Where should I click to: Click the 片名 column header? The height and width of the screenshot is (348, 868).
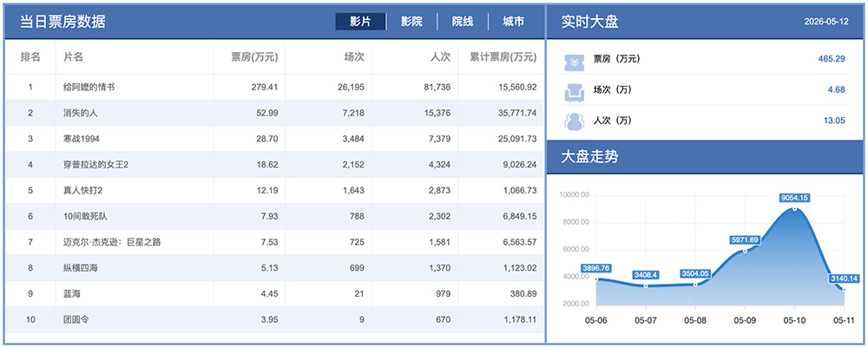tap(74, 56)
